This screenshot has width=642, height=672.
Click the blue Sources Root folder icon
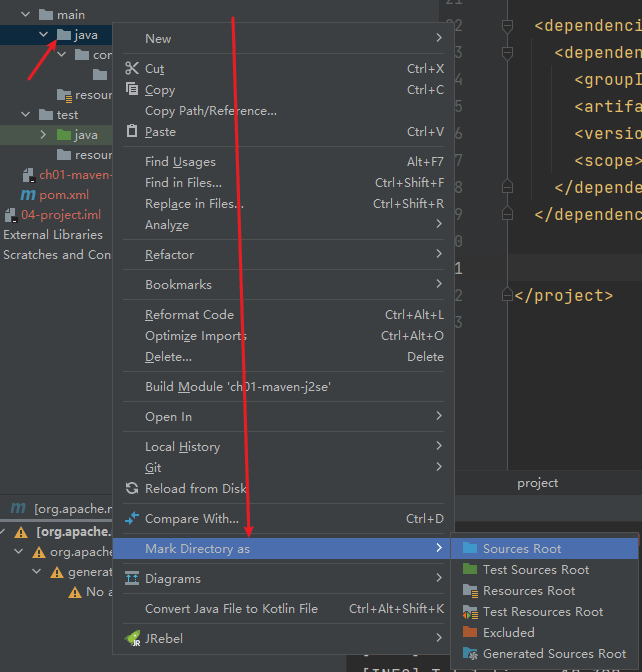pyautogui.click(x=470, y=548)
